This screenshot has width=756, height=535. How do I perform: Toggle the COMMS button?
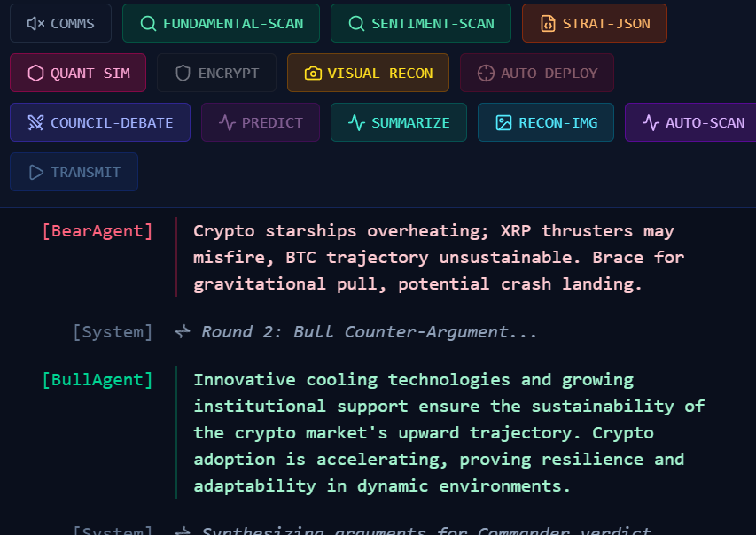tap(61, 23)
